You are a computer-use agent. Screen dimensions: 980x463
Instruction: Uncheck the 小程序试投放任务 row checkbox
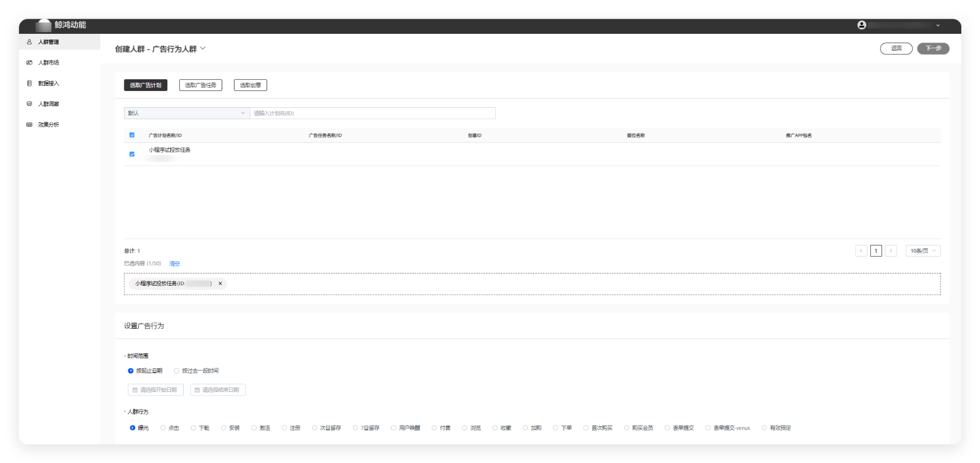point(132,155)
